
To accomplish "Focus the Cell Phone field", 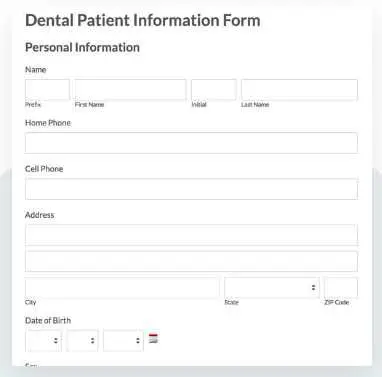I will tap(191, 189).
